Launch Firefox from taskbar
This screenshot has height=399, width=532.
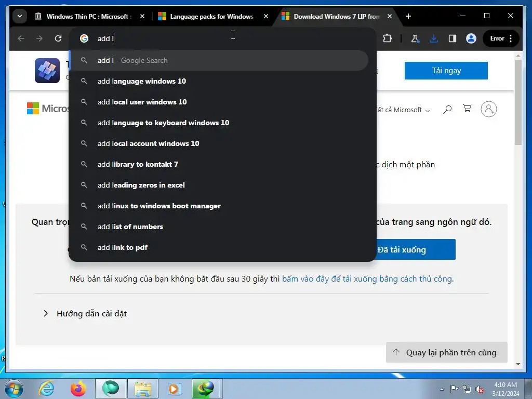(x=78, y=389)
